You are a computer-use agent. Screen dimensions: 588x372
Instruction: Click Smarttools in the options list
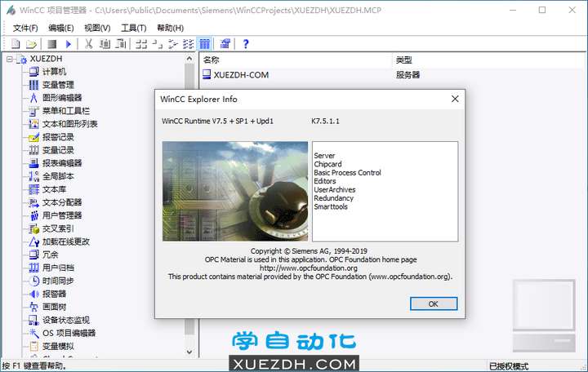pyautogui.click(x=331, y=206)
